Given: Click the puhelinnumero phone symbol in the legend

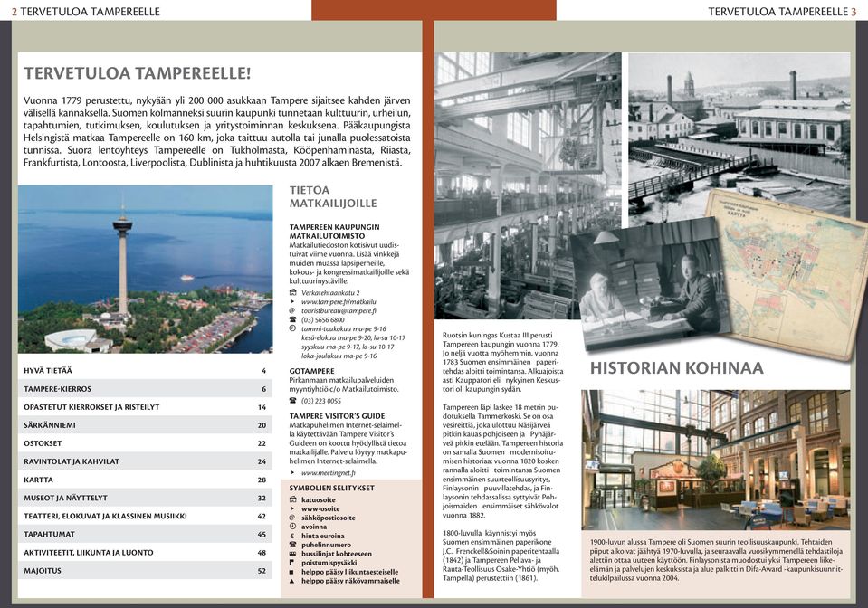Looking at the screenshot, I should 292,545.
